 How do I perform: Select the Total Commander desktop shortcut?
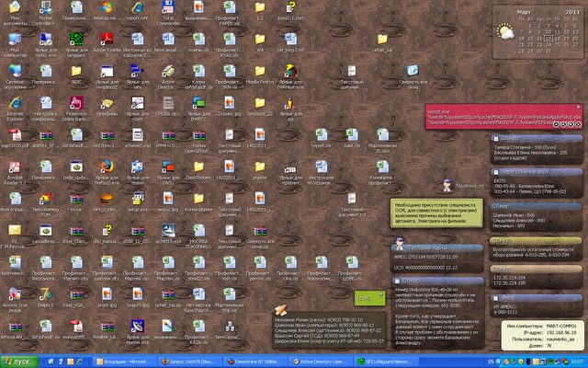pyautogui.click(x=166, y=9)
